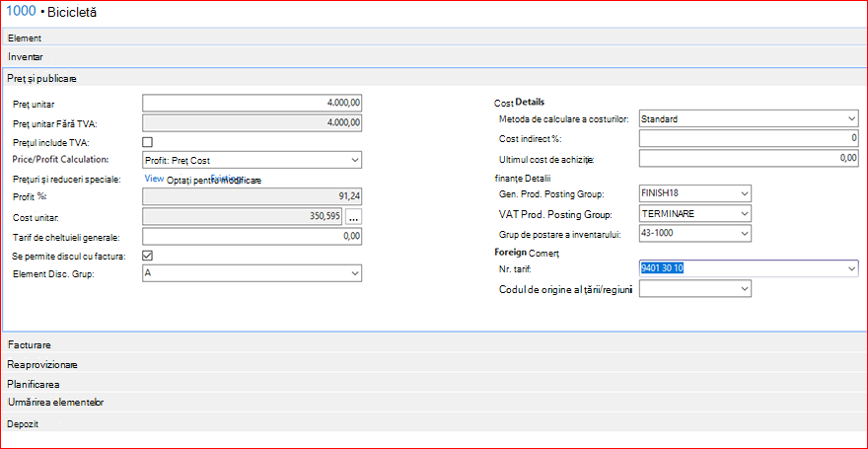Expand the Inventar section
The image size is (868, 449).
pos(434,56)
